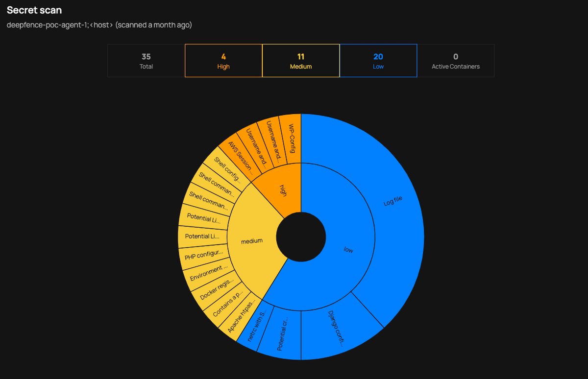
Task: Click the inner 'low' blue chart segment
Action: [348, 250]
